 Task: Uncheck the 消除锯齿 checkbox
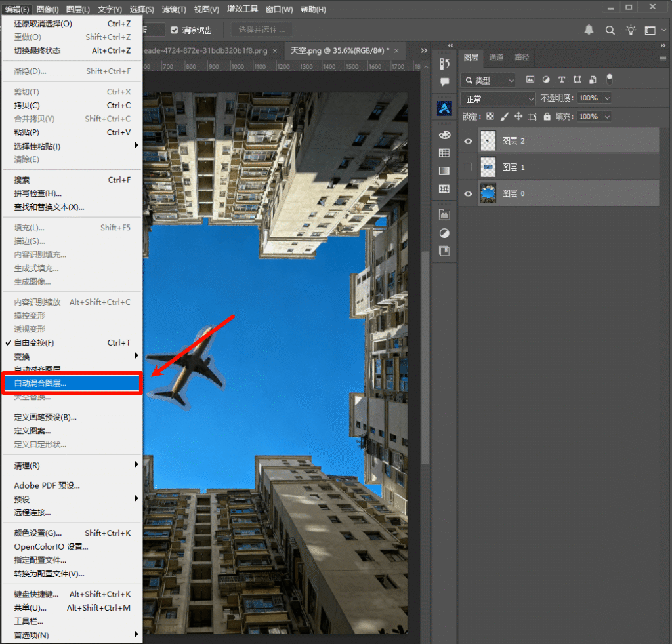click(175, 30)
